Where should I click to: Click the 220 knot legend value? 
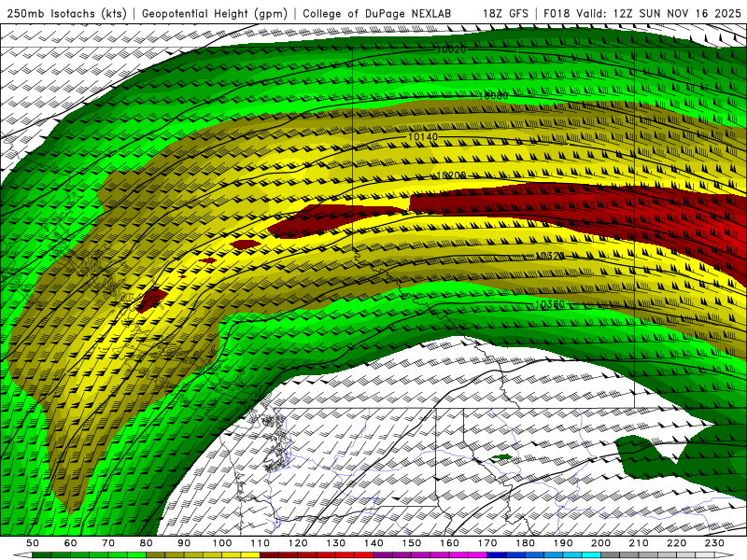click(676, 543)
